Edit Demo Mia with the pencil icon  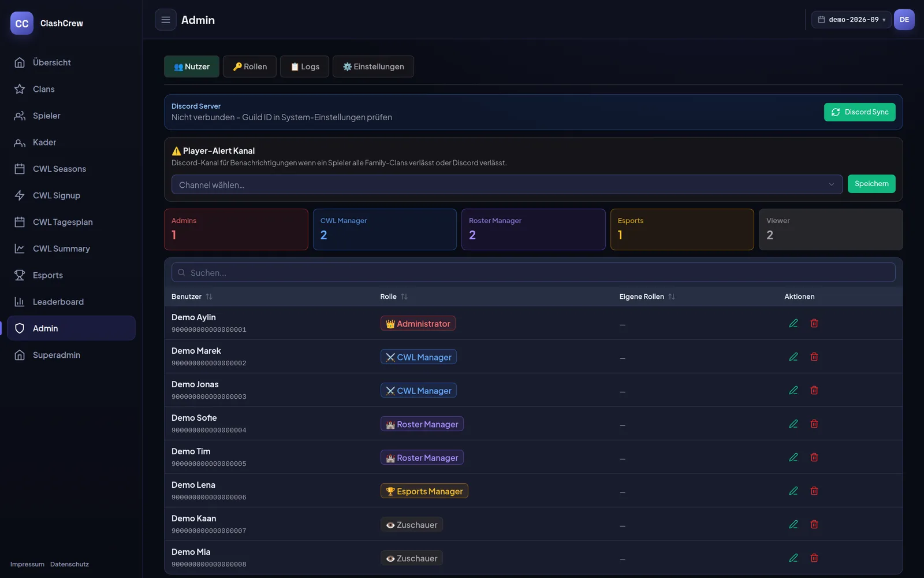point(793,558)
